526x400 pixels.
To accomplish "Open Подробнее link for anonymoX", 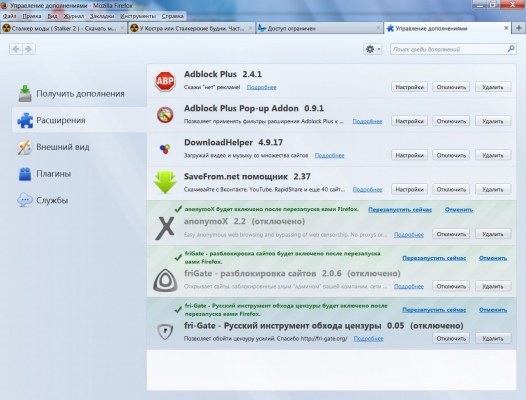I will tap(409, 235).
